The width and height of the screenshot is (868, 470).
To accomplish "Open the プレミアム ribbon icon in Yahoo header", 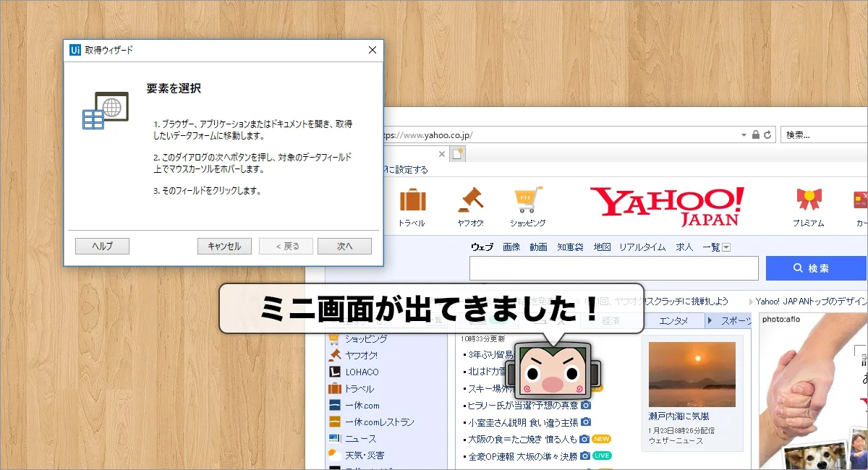I will pos(808,199).
